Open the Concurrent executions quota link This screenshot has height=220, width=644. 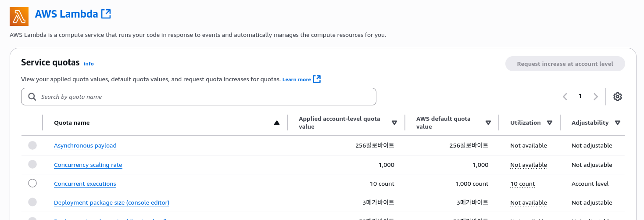(x=85, y=184)
